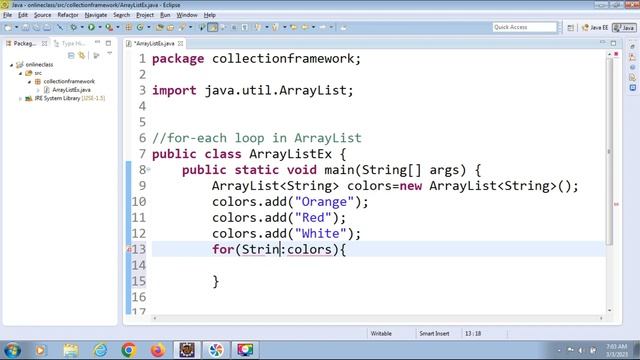The width and height of the screenshot is (640, 360).
Task: Maximize the editor area
Action: (613, 43)
